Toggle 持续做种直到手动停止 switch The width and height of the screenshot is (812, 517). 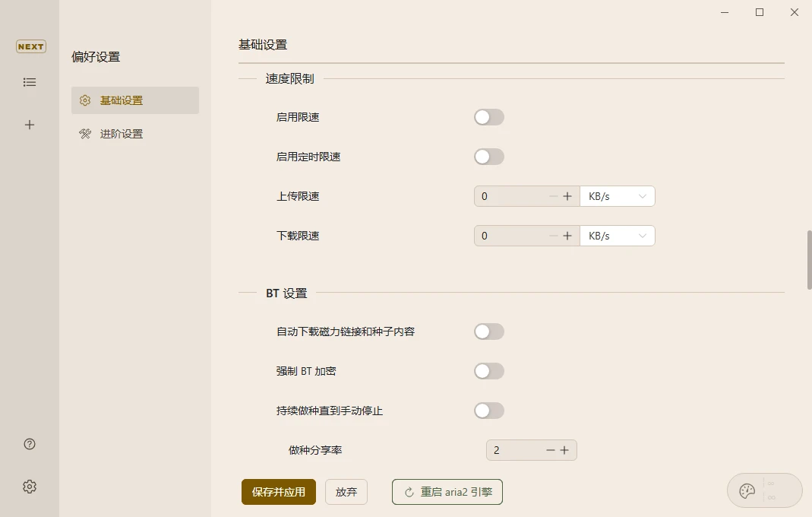(488, 411)
